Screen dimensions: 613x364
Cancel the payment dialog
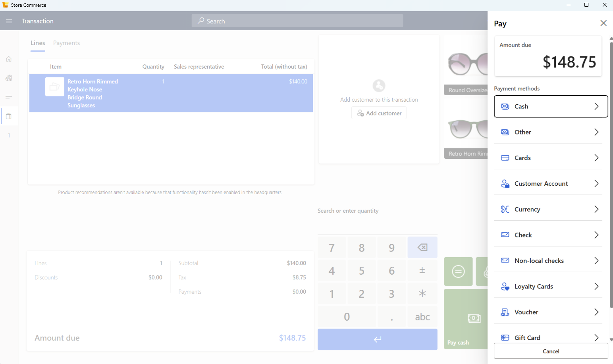[x=551, y=351]
